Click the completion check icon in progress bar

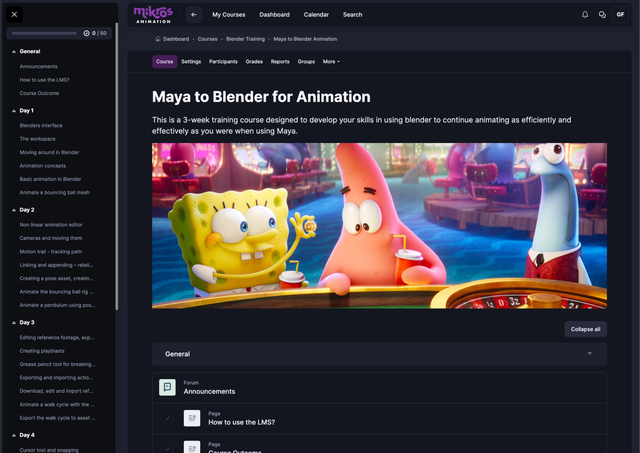click(x=87, y=33)
